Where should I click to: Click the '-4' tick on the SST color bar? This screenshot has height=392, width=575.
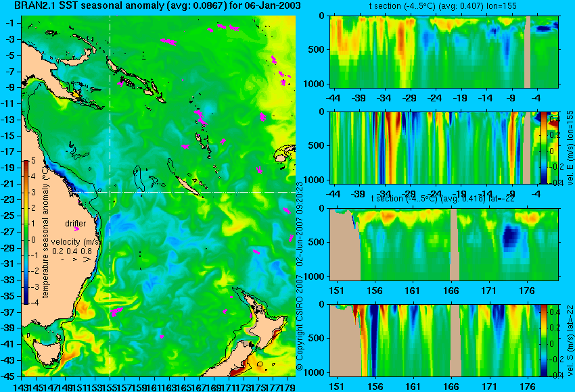pyautogui.click(x=32, y=303)
